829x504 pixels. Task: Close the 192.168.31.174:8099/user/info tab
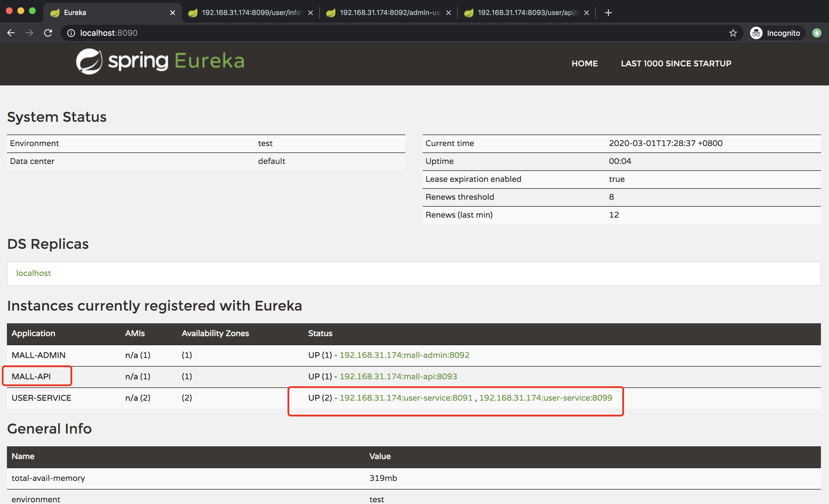310,12
